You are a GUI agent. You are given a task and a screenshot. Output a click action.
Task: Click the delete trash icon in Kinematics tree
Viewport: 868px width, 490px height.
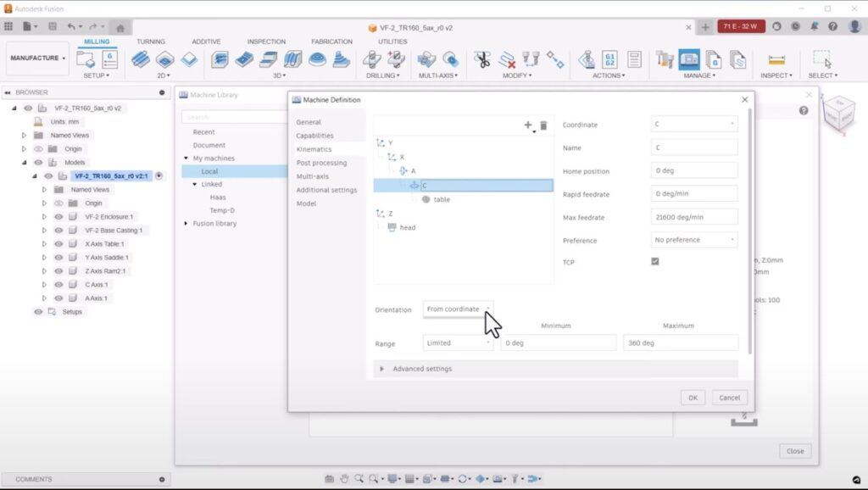543,125
